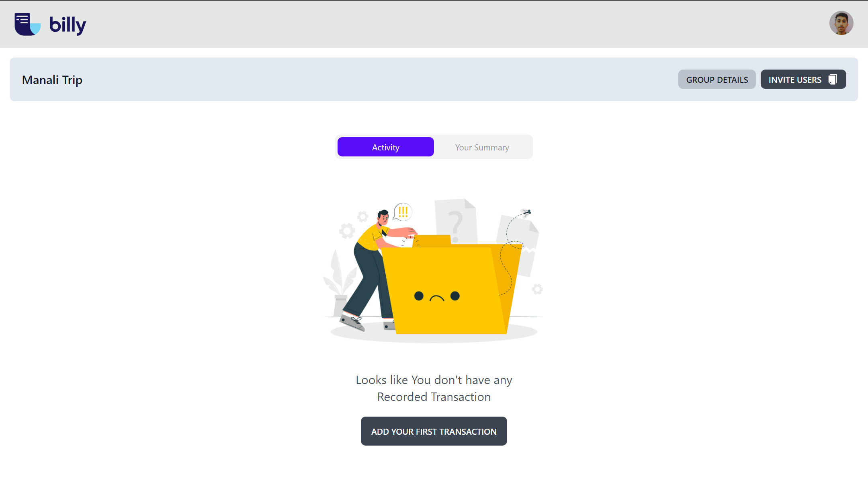Click the question mark document illustration
Screen dimensions: 868x489
pos(456,221)
